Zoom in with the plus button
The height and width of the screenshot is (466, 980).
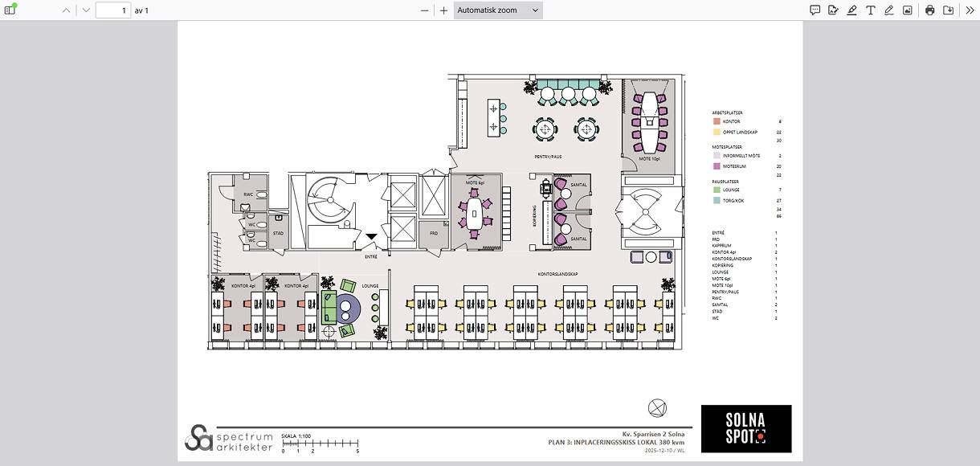443,10
